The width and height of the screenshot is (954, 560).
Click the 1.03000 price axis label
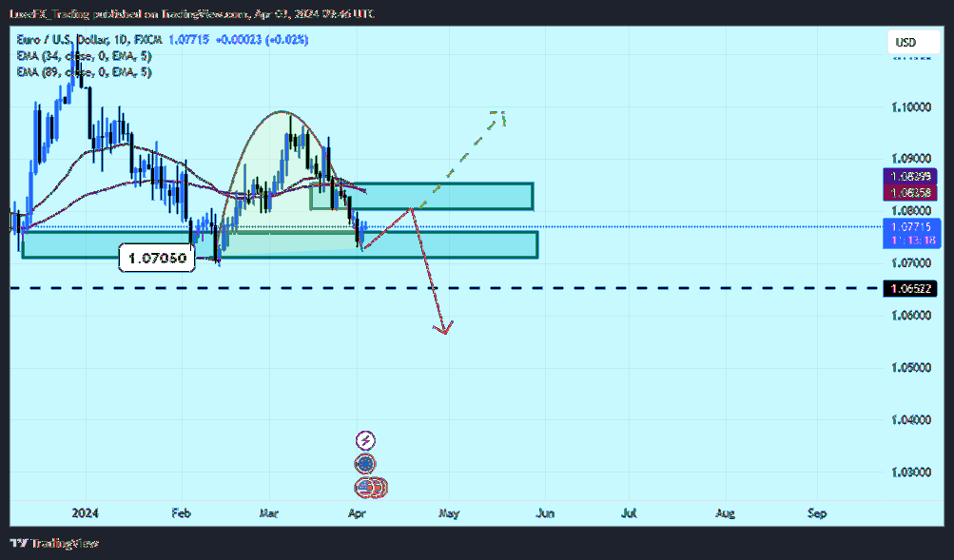click(911, 472)
